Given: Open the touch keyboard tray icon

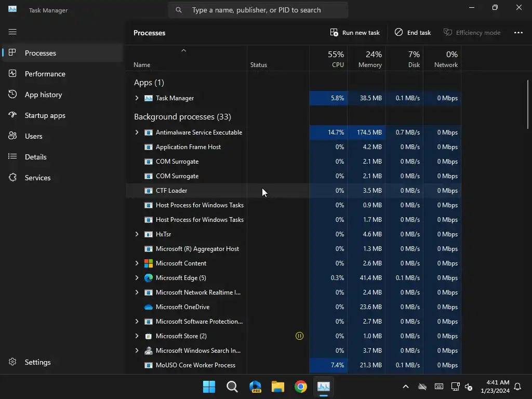Looking at the screenshot, I should [x=438, y=387].
